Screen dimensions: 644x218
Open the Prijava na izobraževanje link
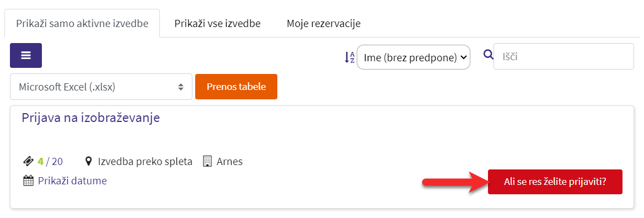[x=90, y=118]
